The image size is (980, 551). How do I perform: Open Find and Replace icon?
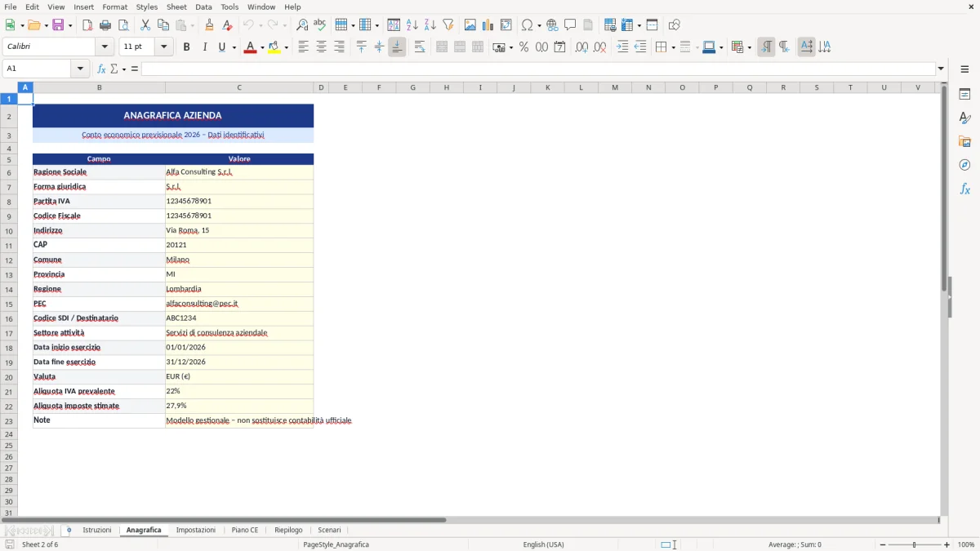click(302, 25)
